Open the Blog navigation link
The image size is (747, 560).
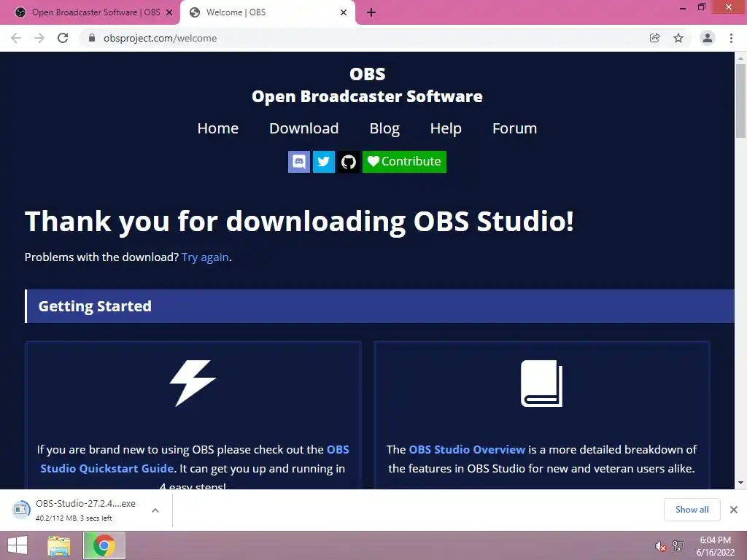point(384,128)
